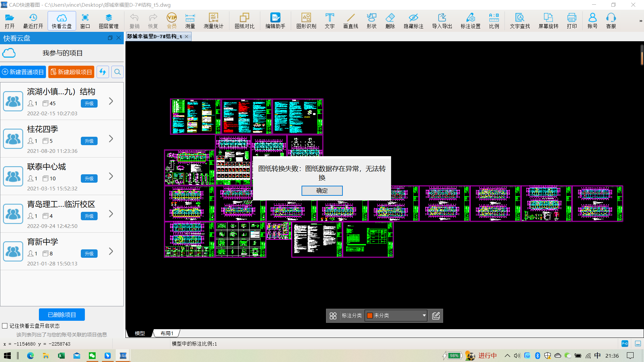Open 图层管理 layer manager
Viewport: 644px width, 362px height.
109,21
